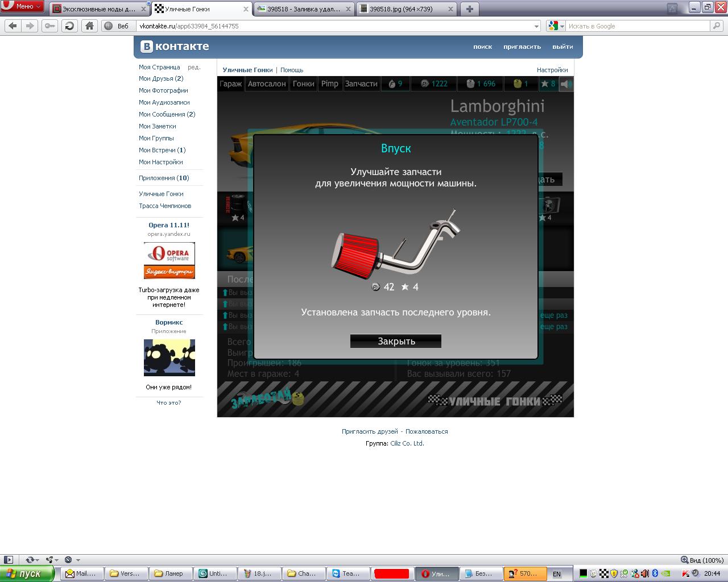Open the Google search engine selector
This screenshot has height=582, width=728.
[x=556, y=26]
